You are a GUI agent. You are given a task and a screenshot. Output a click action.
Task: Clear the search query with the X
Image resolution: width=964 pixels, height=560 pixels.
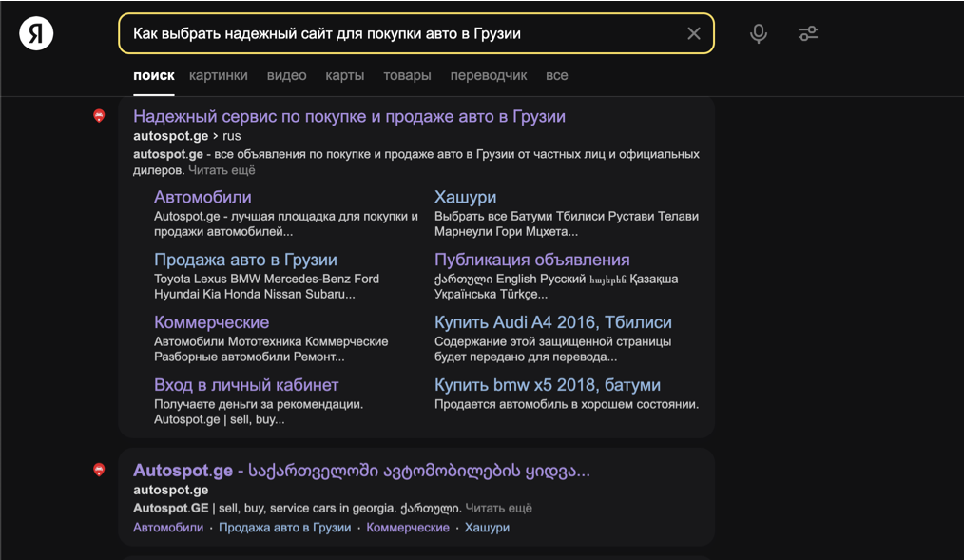pyautogui.click(x=693, y=33)
